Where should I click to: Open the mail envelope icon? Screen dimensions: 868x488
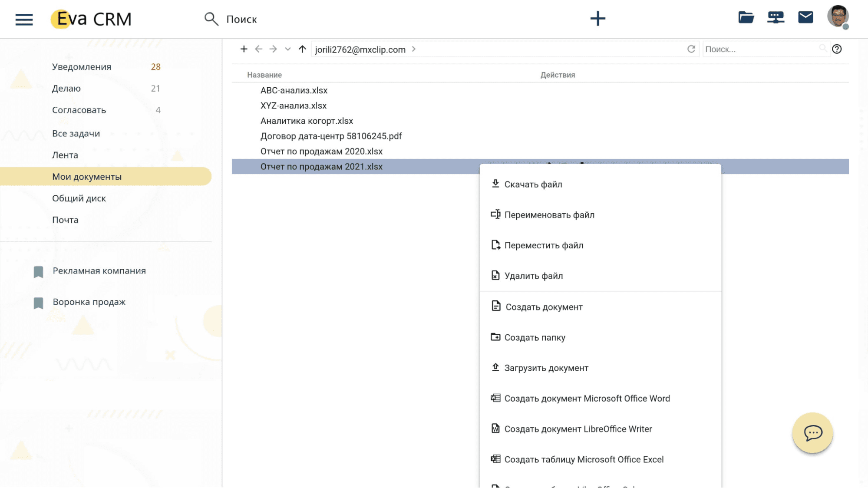(x=805, y=17)
